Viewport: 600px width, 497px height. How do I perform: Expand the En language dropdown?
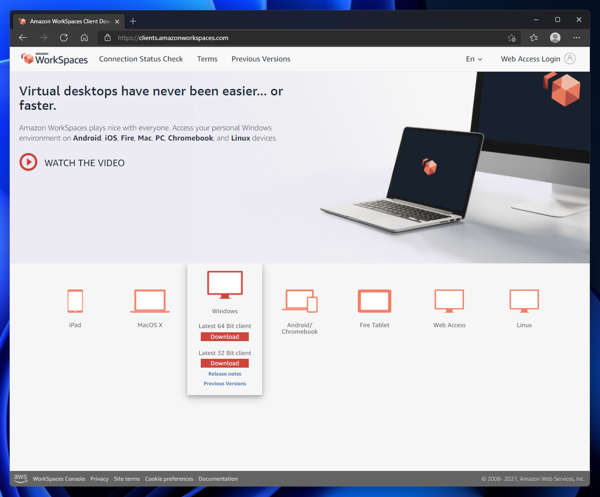[474, 59]
